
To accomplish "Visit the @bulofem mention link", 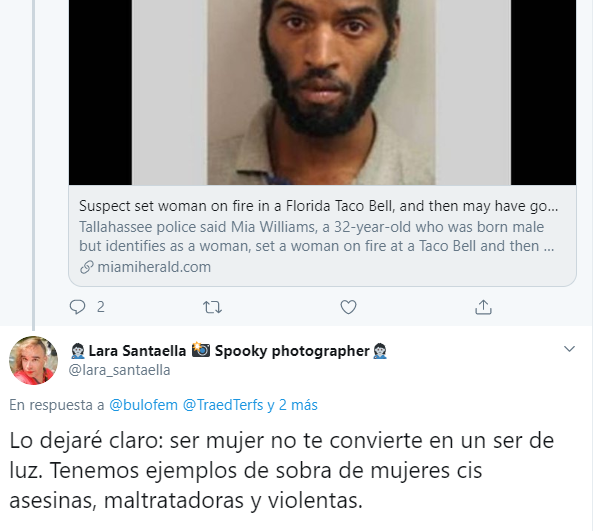I will tap(143, 405).
